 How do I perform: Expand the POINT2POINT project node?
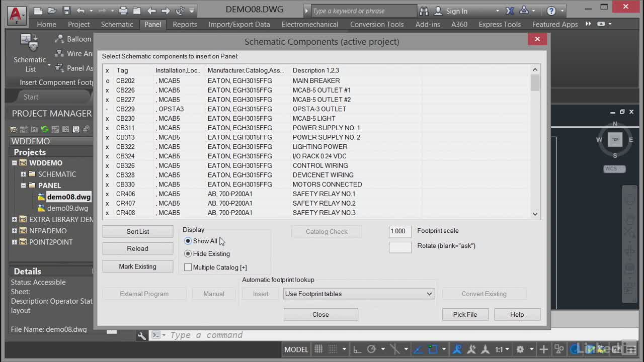[x=15, y=242]
